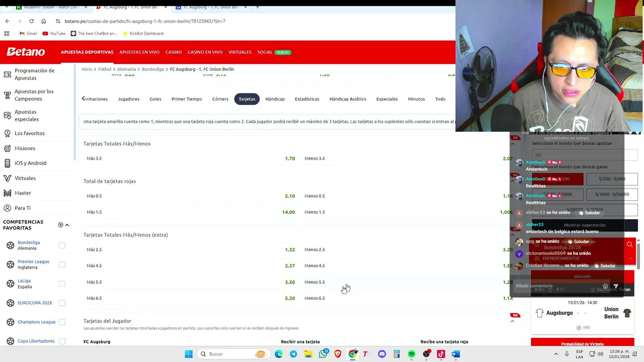Open Spotify from the taskbar
This screenshot has height=362, width=644.
pos(412,354)
